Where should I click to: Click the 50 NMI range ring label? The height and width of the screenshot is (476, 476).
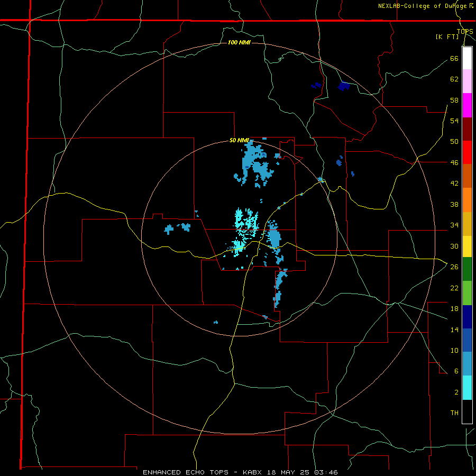[x=239, y=140]
